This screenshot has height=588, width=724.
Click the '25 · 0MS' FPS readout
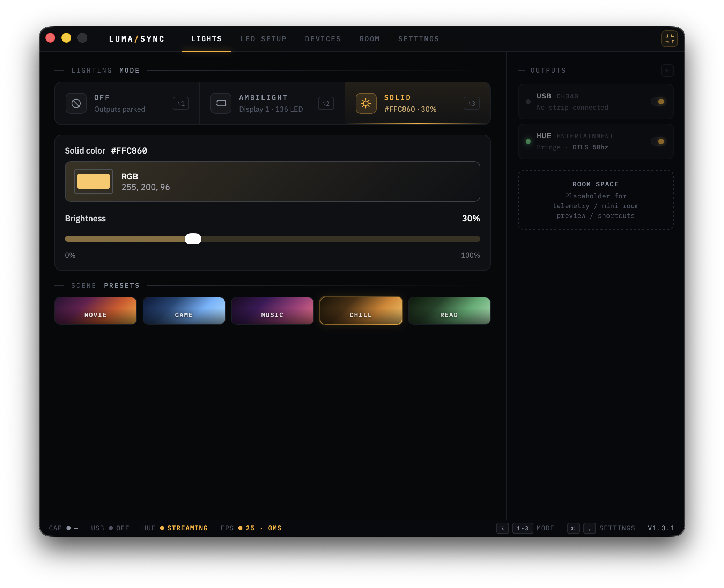(264, 528)
